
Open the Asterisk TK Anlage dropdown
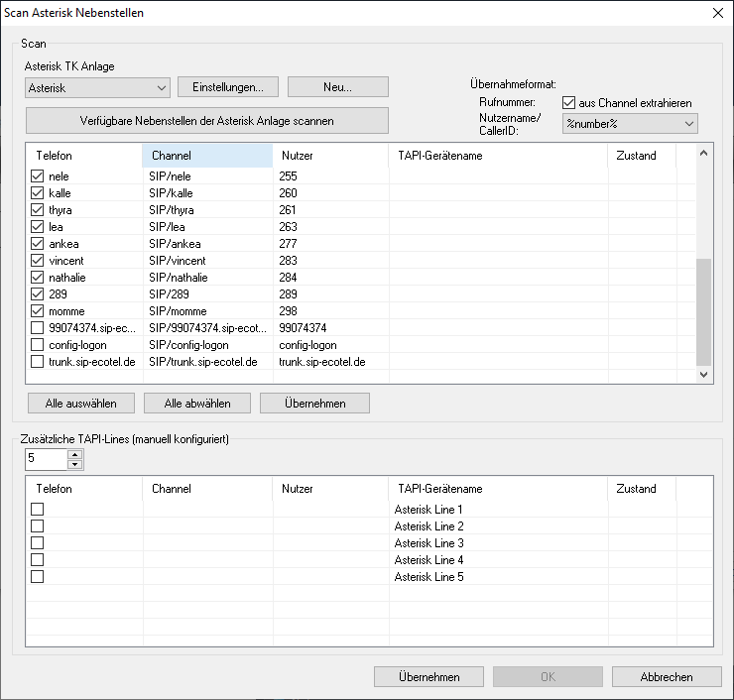(97, 87)
